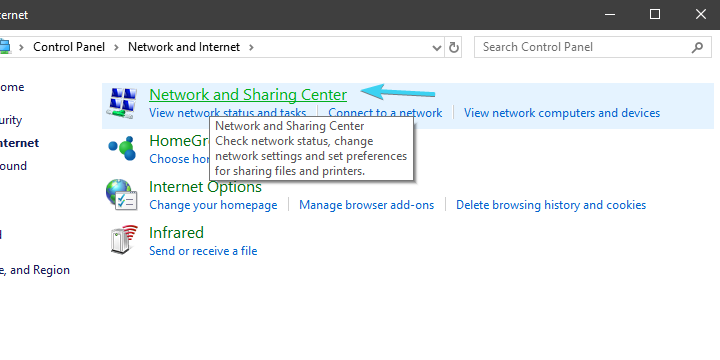Screen dimensions: 720x360
Task: Click the magnifier search icon
Action: pos(697,47)
